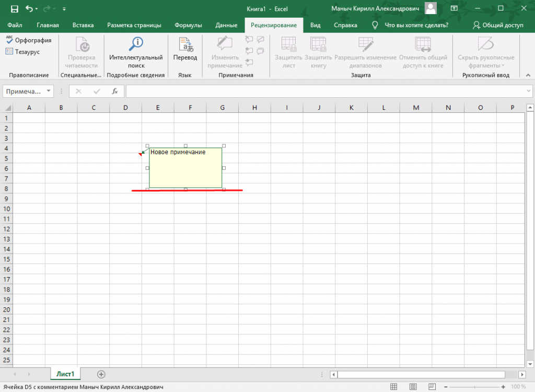Open the Справка tab
The width and height of the screenshot is (535, 392).
pos(345,25)
